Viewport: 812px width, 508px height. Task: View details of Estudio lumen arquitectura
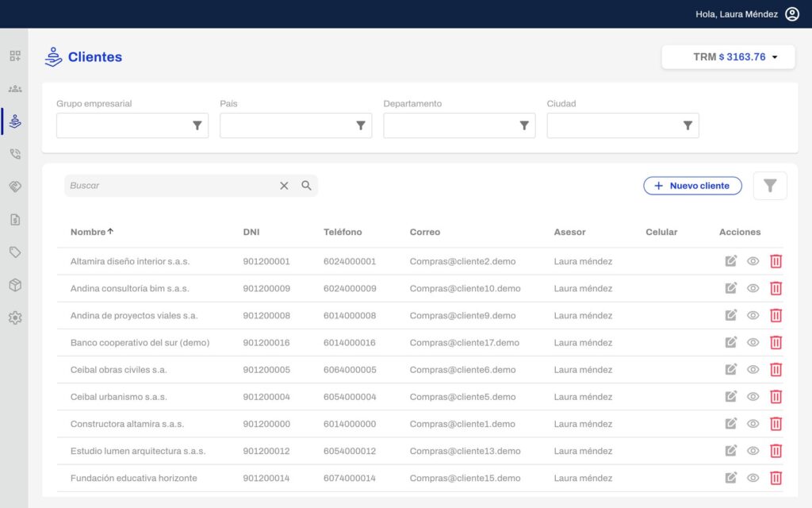coord(753,451)
